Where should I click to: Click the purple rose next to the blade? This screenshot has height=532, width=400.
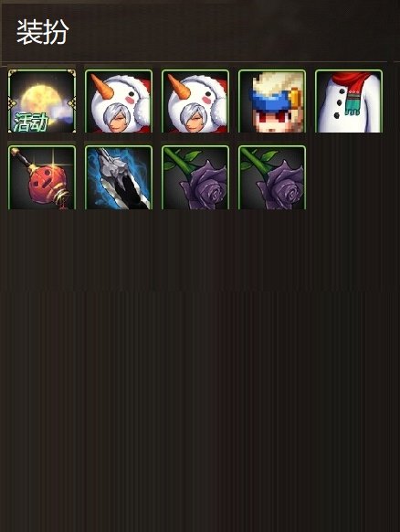point(195,177)
